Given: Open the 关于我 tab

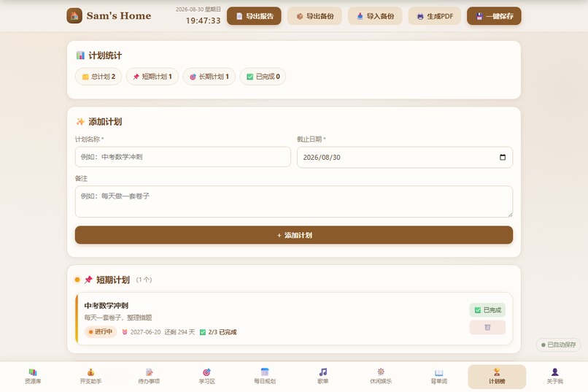Looking at the screenshot, I should point(554,376).
